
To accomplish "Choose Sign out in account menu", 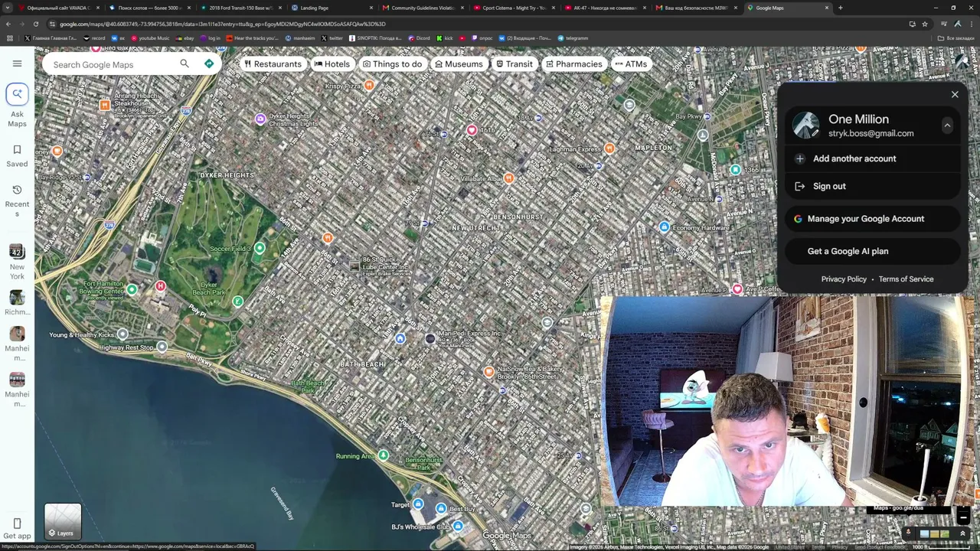I will [x=872, y=186].
